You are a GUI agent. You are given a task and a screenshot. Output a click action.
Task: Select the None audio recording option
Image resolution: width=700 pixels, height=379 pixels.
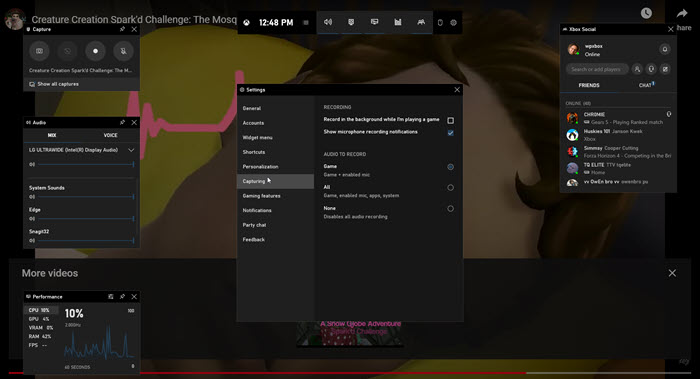pyautogui.click(x=450, y=208)
